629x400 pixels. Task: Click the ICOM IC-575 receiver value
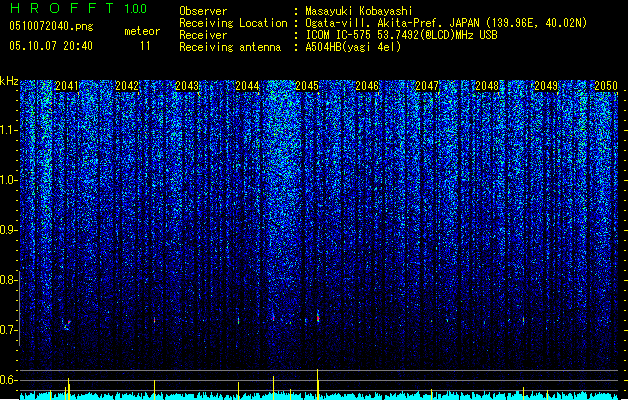tap(401, 35)
